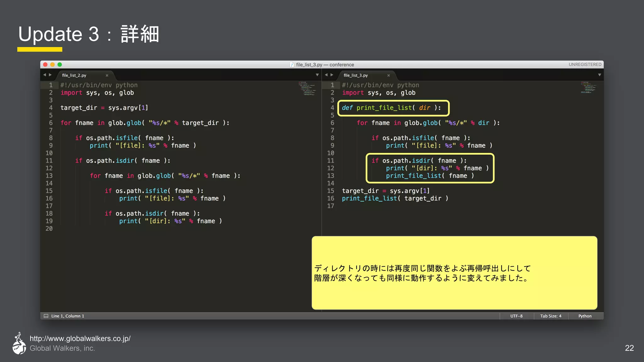Click right pane's forward tab arrow
This screenshot has height=362, width=644.
pyautogui.click(x=332, y=75)
